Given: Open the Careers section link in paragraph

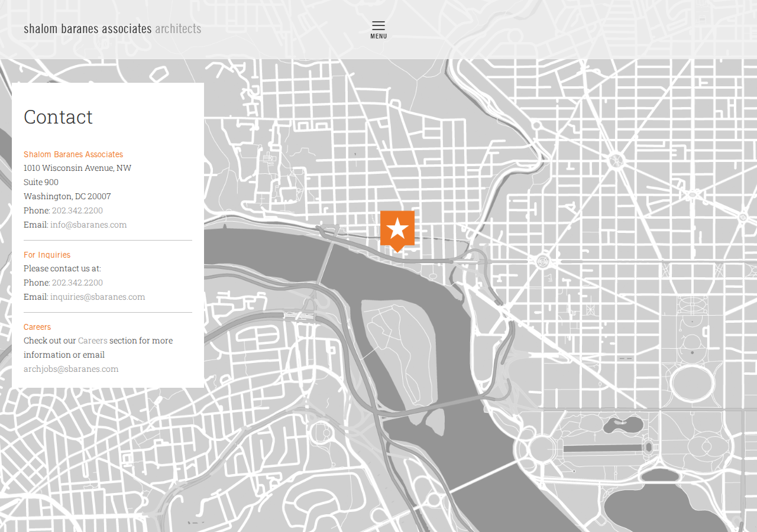Looking at the screenshot, I should [x=93, y=340].
